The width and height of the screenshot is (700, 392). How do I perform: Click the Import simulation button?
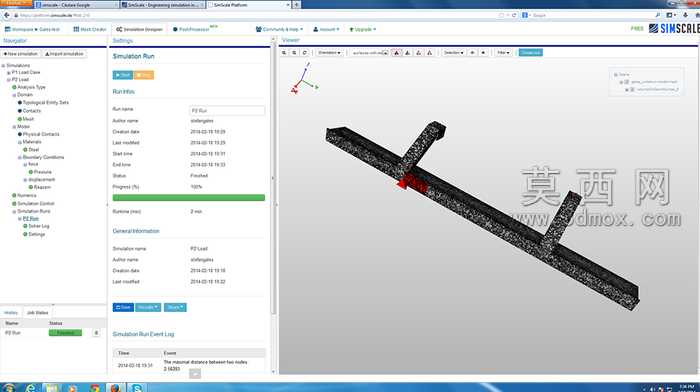click(64, 54)
